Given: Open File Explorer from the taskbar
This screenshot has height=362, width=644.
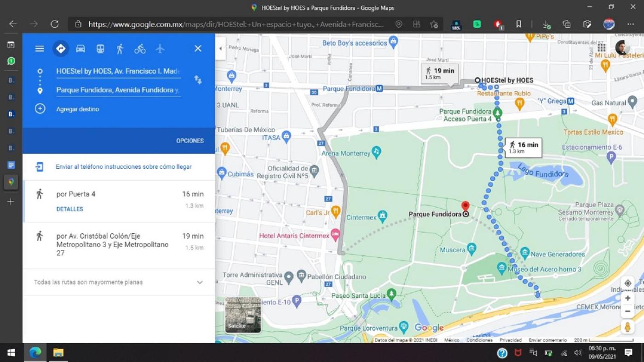Looking at the screenshot, I should click(58, 353).
